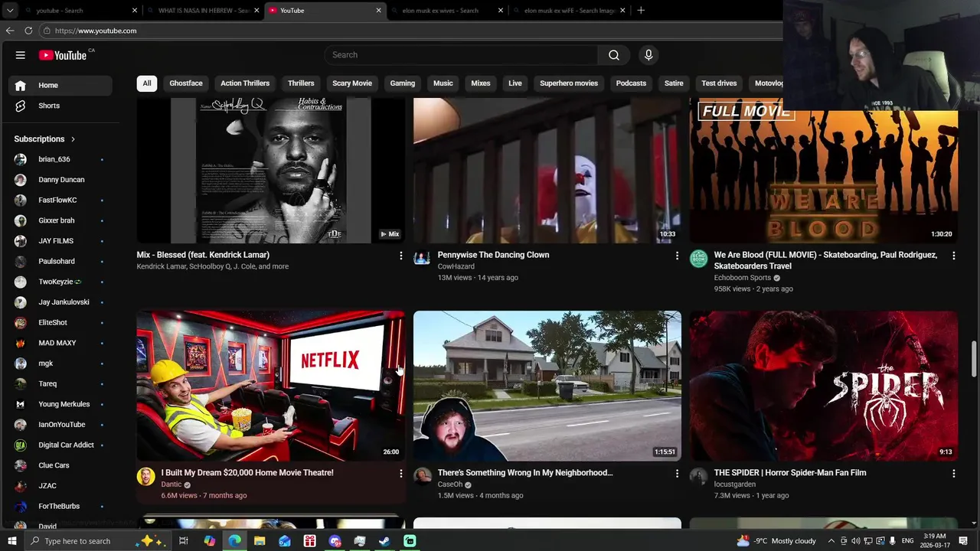Open a new browser tab with plus button
The width and height of the screenshot is (980, 551).
point(641,11)
